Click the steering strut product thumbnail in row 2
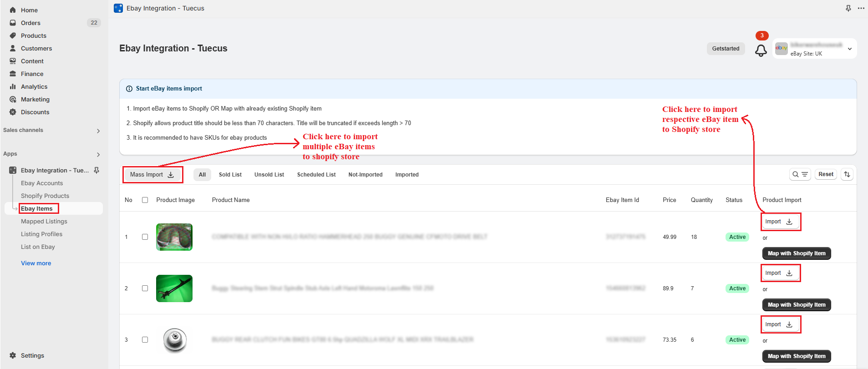Viewport: 868px width, 369px height. pos(174,288)
